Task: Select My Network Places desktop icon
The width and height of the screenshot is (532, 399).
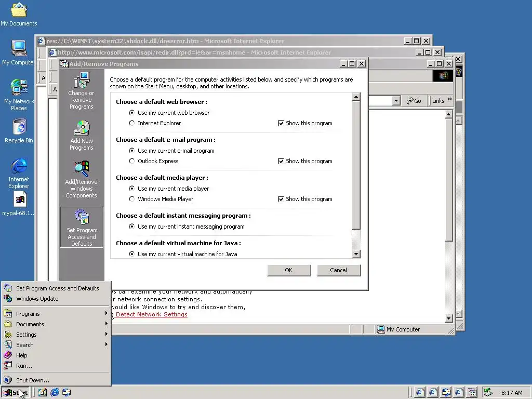Action: 19,95
